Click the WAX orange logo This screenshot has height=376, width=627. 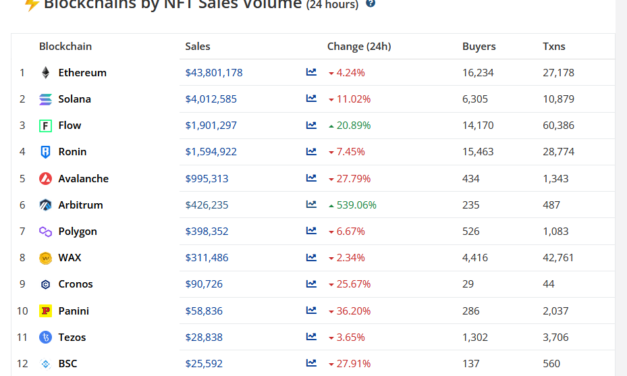46,258
